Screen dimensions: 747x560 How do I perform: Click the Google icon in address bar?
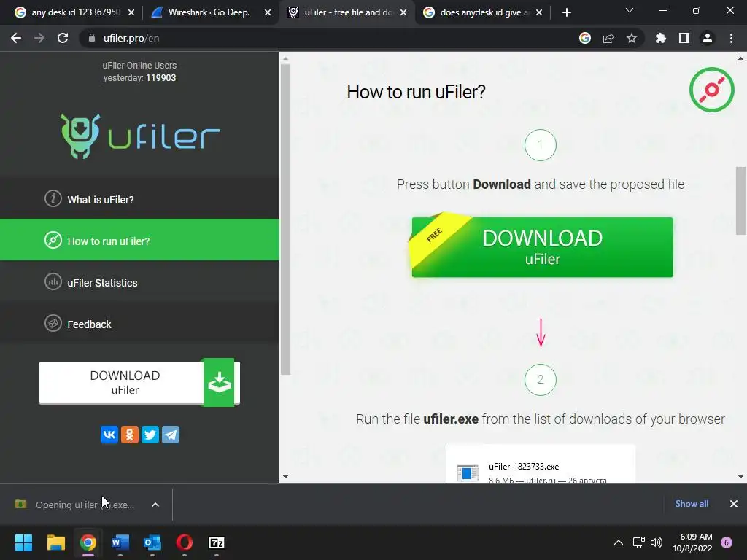tap(585, 38)
